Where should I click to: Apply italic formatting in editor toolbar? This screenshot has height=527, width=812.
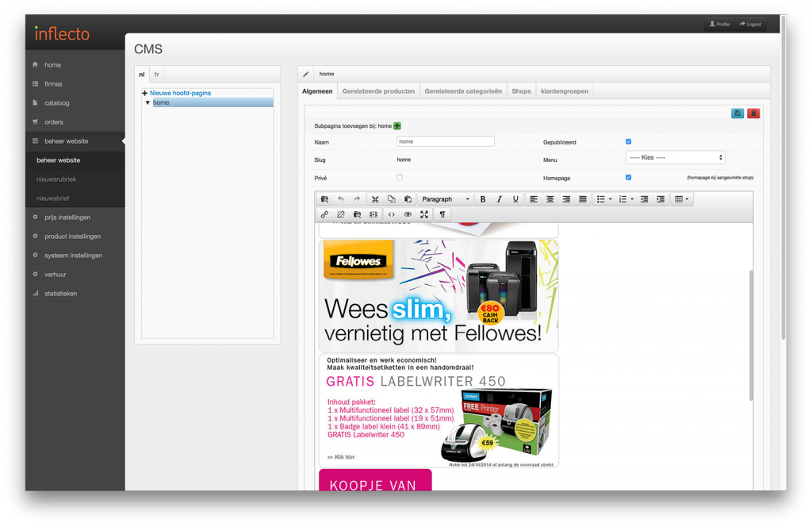(499, 199)
